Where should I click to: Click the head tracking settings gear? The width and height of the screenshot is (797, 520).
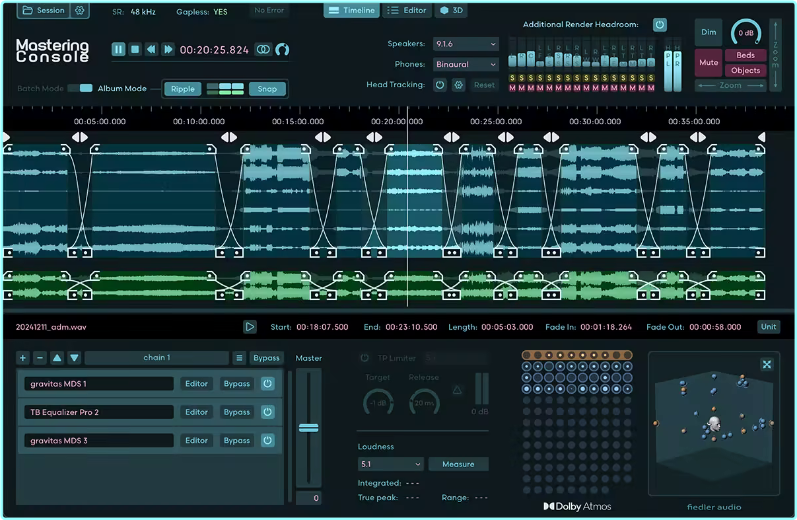[x=458, y=85]
